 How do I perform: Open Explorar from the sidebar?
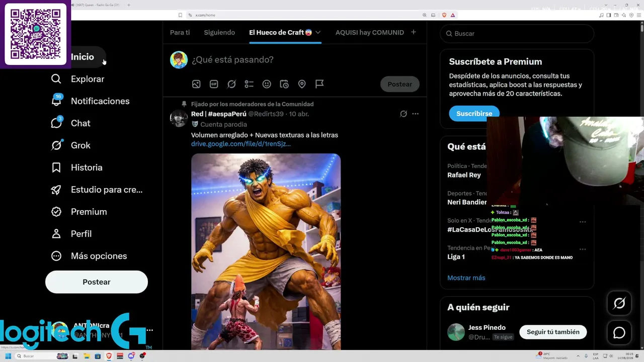click(77, 79)
